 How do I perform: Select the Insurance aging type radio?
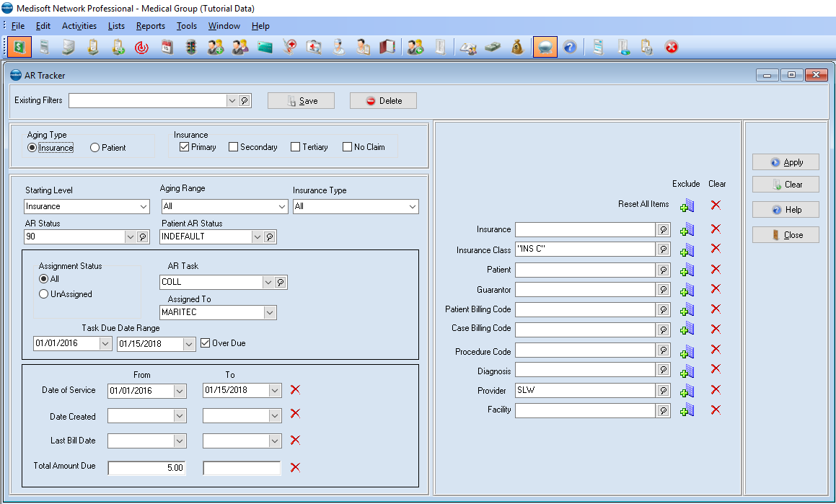(32, 148)
